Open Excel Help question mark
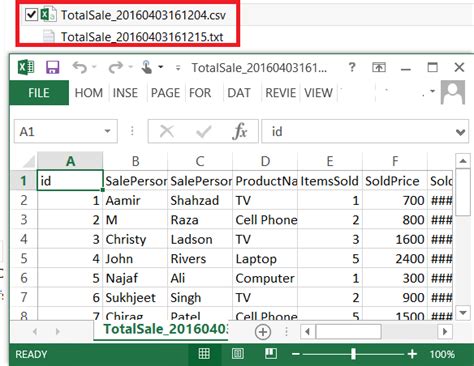474x366 pixels. click(x=352, y=67)
